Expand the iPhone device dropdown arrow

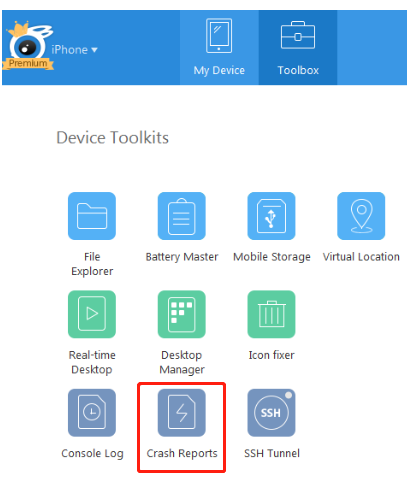pos(94,50)
